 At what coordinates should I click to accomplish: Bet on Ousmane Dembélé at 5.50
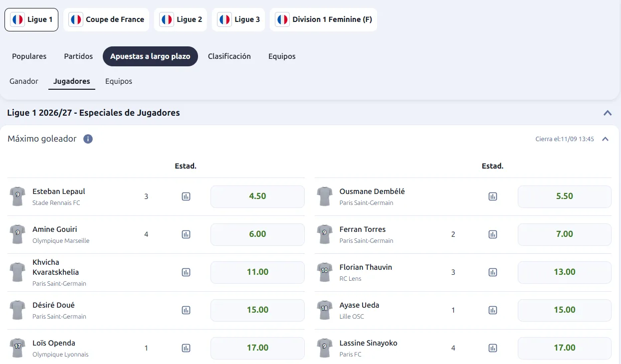pos(565,196)
